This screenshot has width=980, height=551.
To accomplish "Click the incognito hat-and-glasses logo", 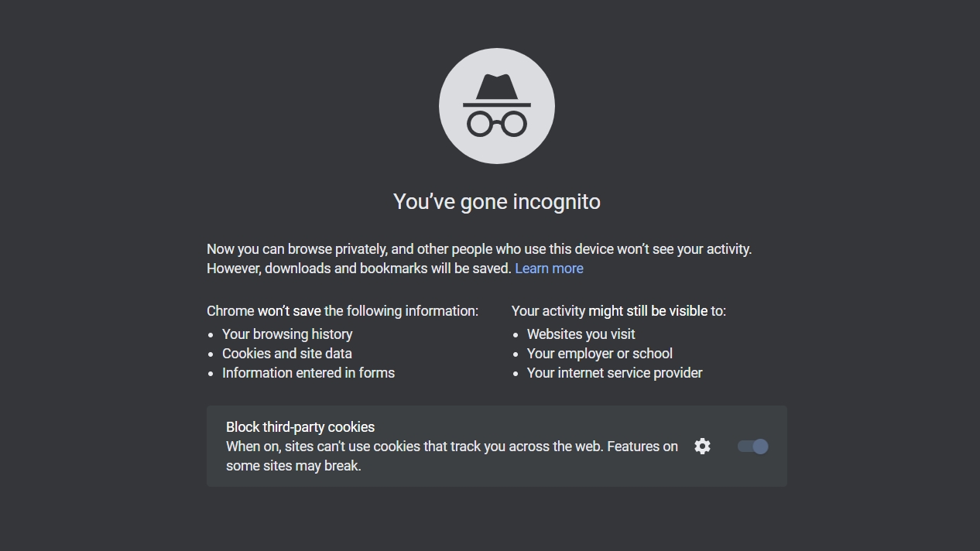I will point(497,106).
